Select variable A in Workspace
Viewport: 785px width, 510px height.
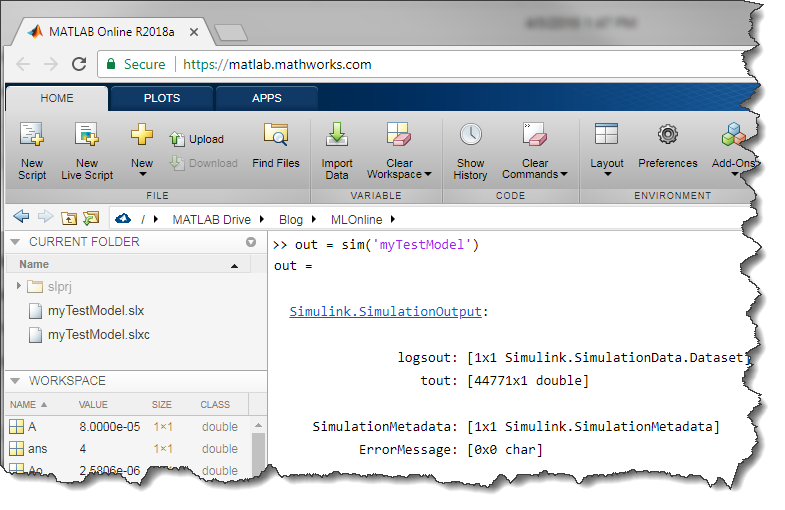point(32,427)
